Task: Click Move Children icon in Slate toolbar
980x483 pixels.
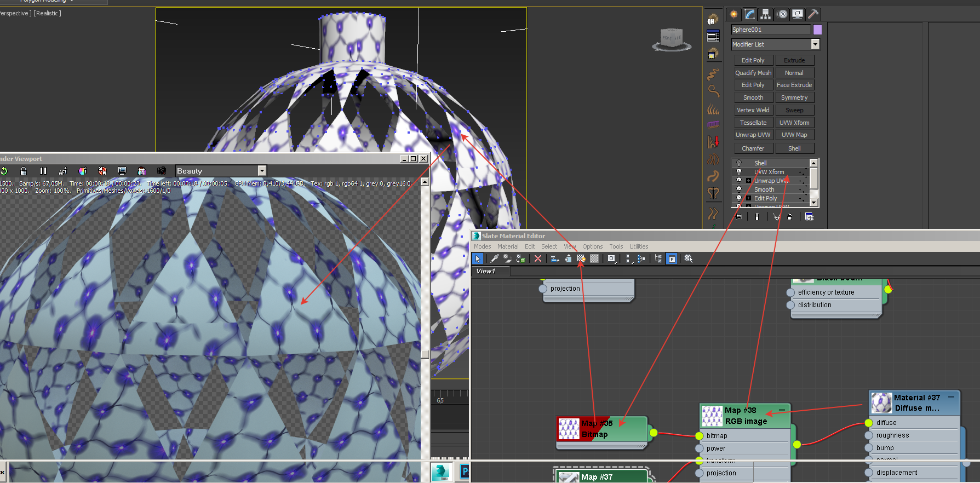Action: [x=554, y=258]
